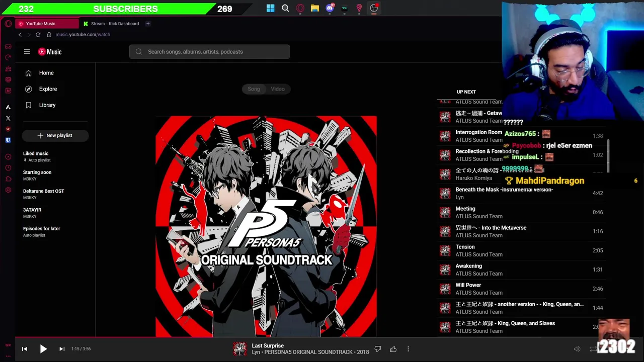The height and width of the screenshot is (362, 644).
Task: Play Awakening from the queue
Action: 521,269
